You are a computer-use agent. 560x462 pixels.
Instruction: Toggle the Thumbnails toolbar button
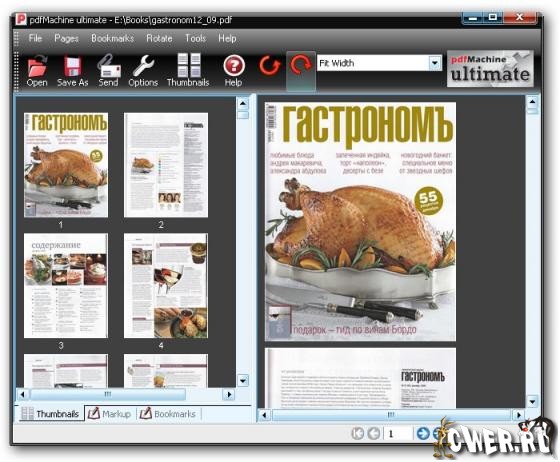[188, 71]
